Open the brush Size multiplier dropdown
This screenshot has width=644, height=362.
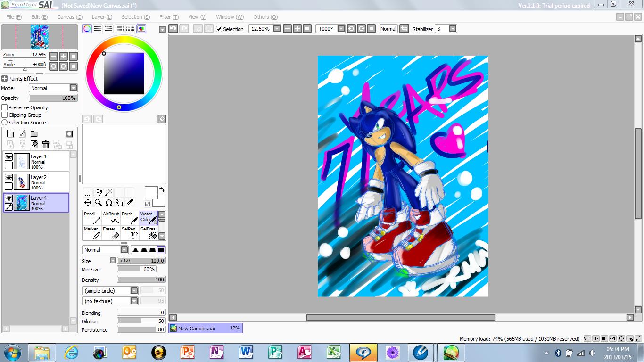(x=113, y=261)
